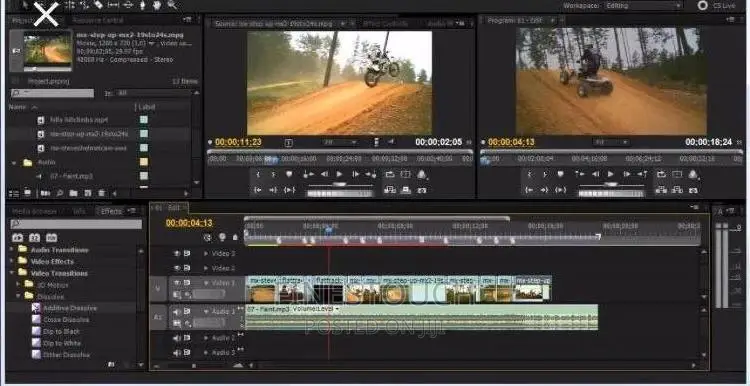Screen dimensions: 750x386
Task: Select the Slide tool in the top toolbar
Action: (x=128, y=5)
